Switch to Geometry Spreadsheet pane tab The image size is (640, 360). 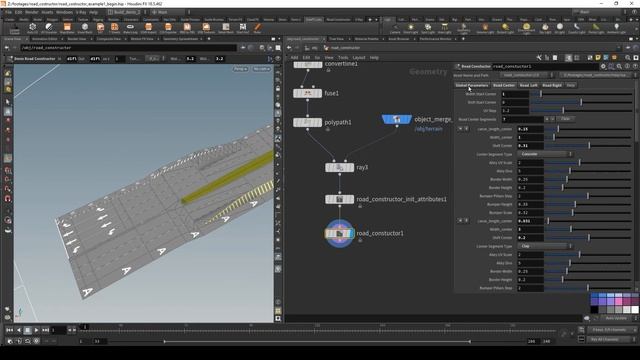pyautogui.click(x=180, y=39)
